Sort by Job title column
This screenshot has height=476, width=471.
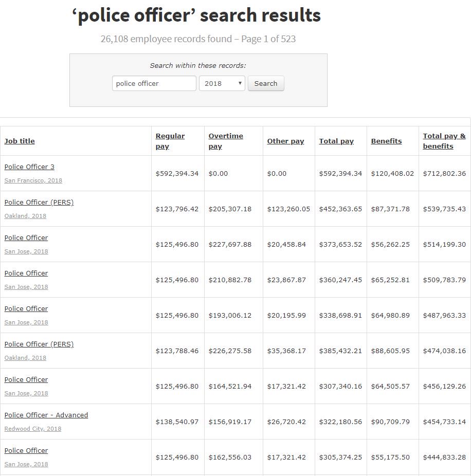pyautogui.click(x=20, y=141)
